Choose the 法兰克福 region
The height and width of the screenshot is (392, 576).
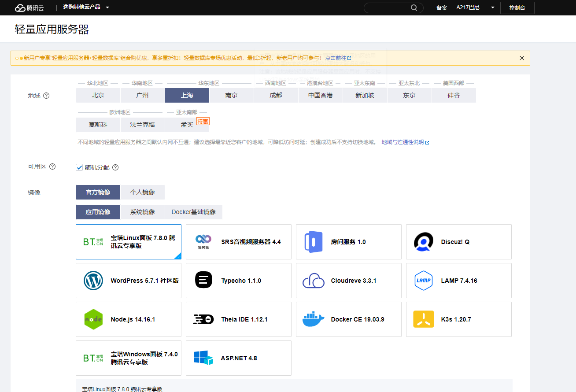[143, 125]
